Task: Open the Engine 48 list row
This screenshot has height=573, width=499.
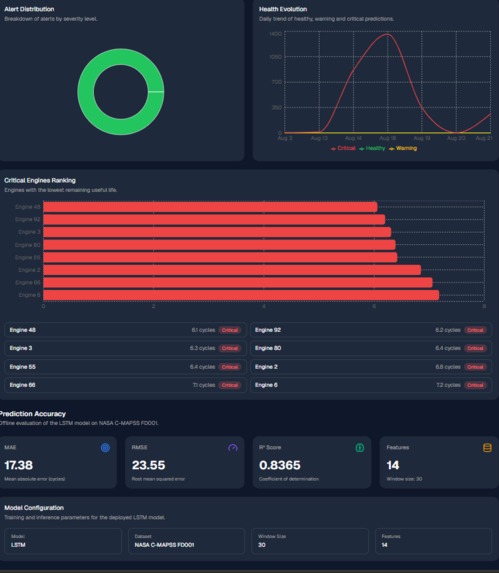Action: point(125,330)
